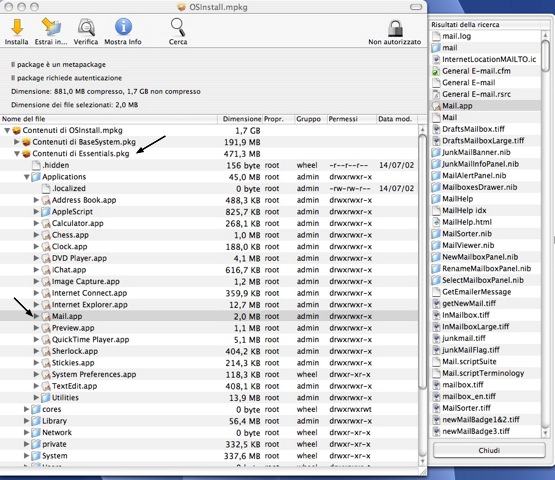
Task: Click DraftsMailbox.tiff image icon in results
Action: coord(436,129)
